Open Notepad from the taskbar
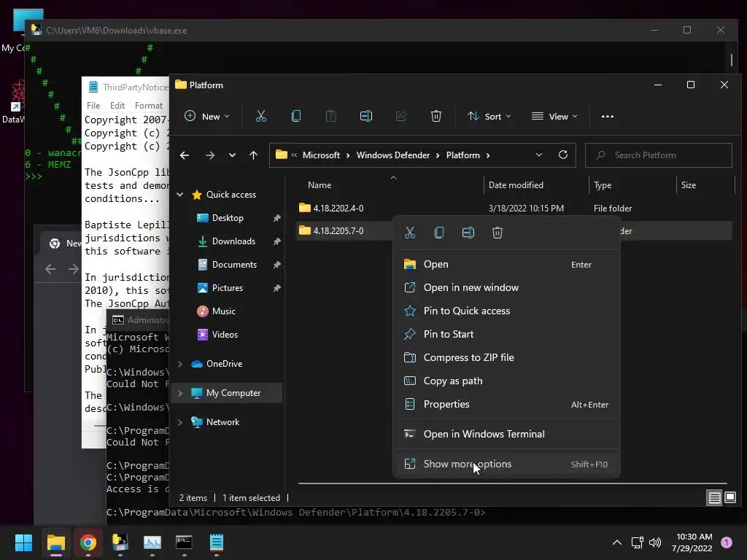747x560 pixels. (216, 542)
